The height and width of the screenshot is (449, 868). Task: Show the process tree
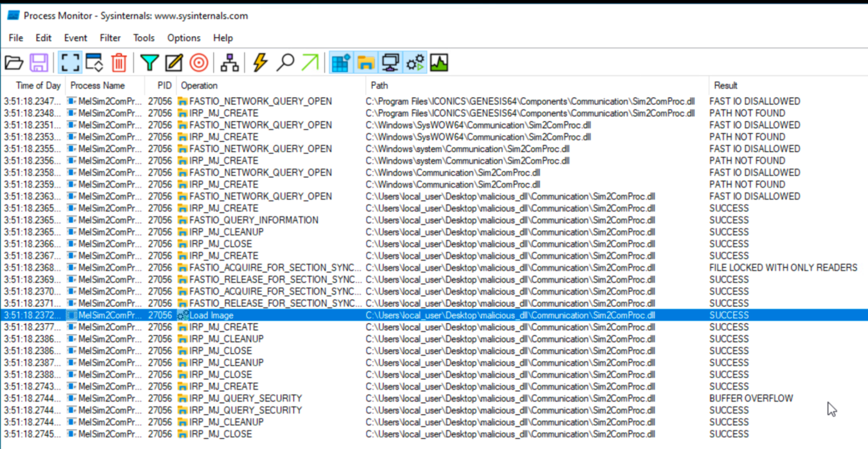[x=230, y=62]
